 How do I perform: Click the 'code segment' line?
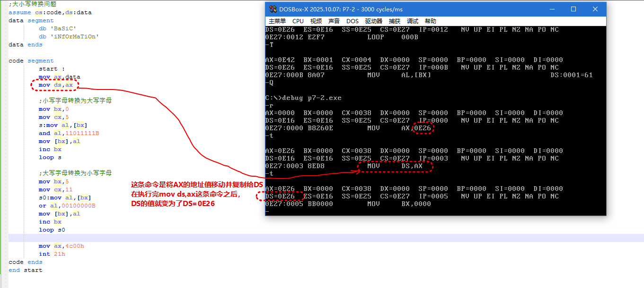(31, 61)
